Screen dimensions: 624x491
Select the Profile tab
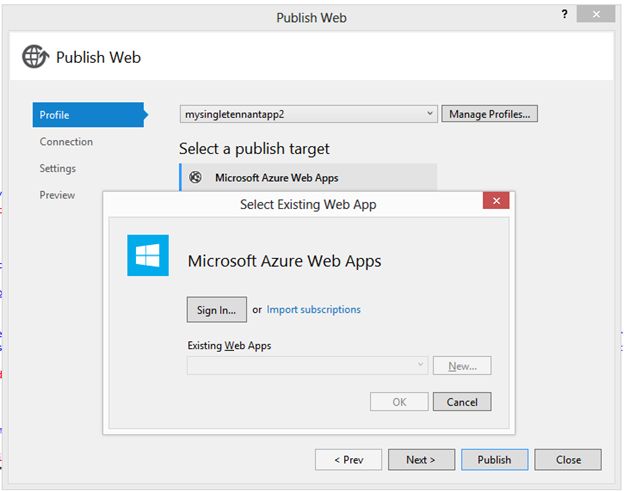pos(88,115)
